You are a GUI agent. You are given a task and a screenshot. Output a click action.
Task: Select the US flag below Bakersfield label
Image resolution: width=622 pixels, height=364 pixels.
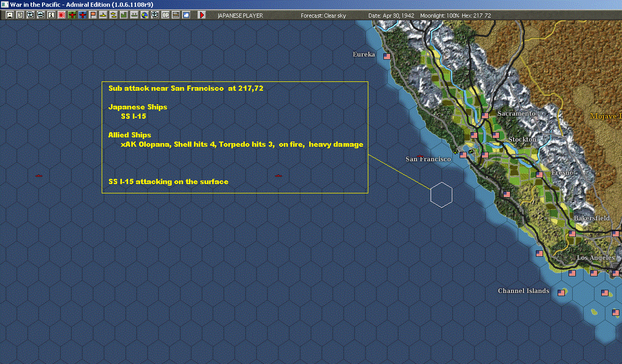click(x=572, y=233)
